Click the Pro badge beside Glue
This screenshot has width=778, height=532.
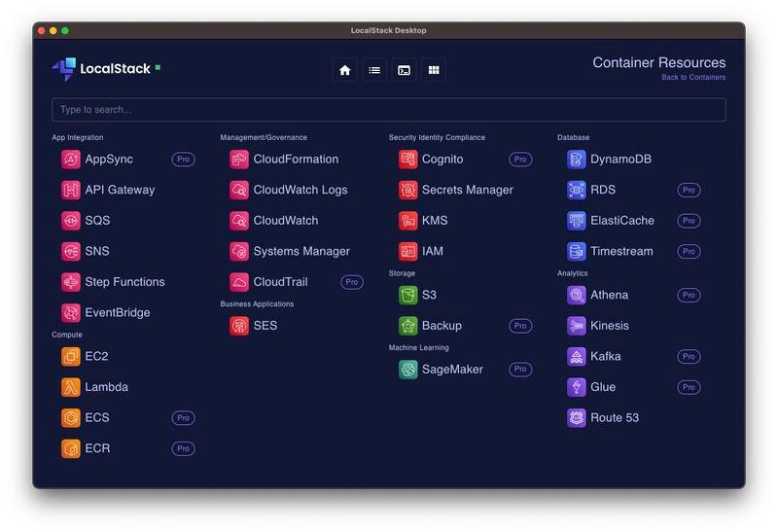point(689,387)
